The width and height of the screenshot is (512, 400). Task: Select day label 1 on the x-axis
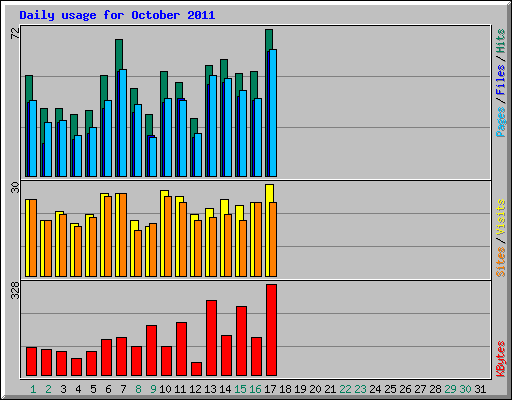tap(33, 389)
